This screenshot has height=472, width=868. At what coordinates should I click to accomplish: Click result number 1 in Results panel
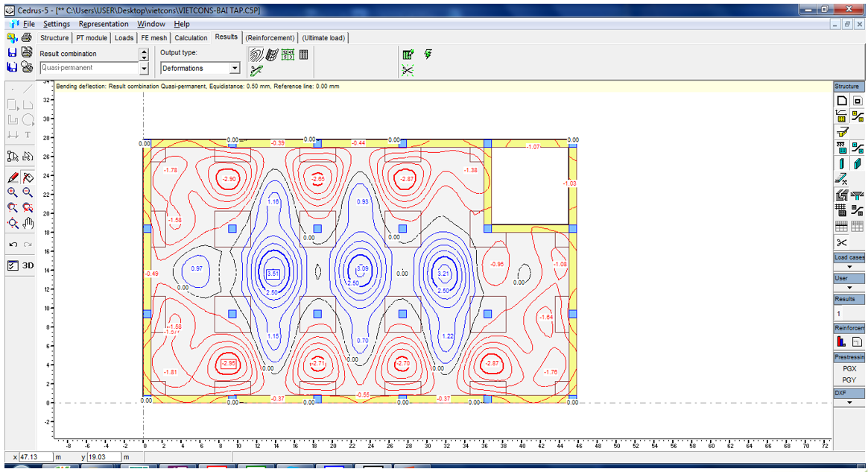pyautogui.click(x=839, y=314)
